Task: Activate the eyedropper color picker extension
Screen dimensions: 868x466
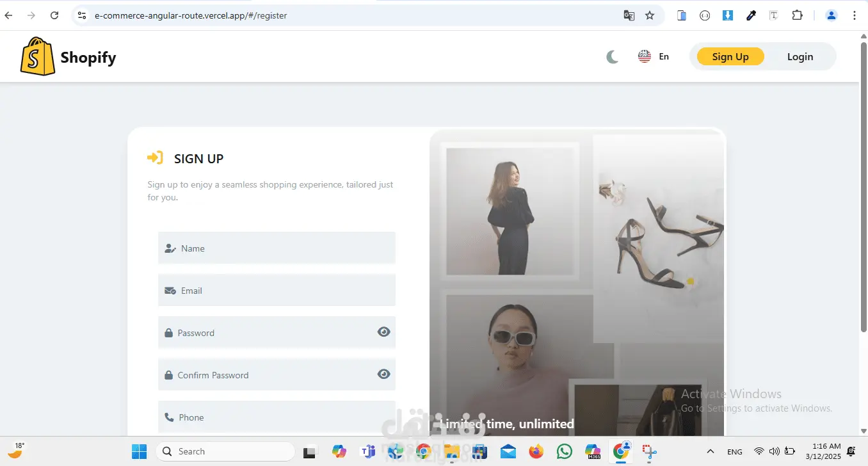Action: 751,15
